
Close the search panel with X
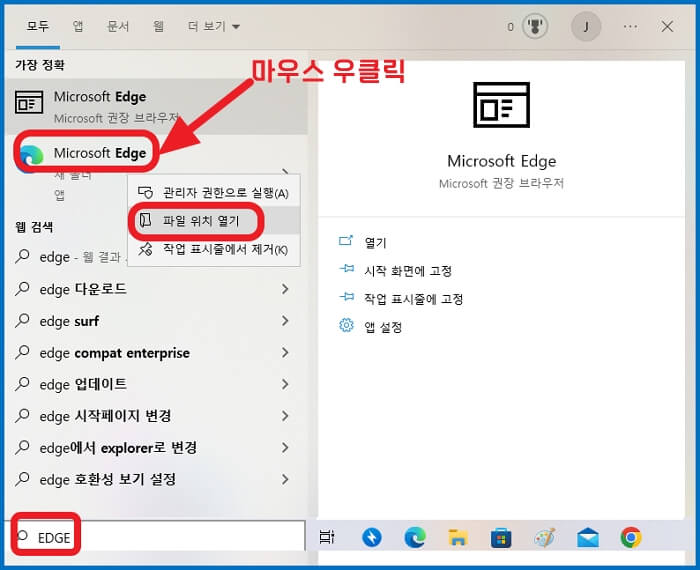pos(667,27)
